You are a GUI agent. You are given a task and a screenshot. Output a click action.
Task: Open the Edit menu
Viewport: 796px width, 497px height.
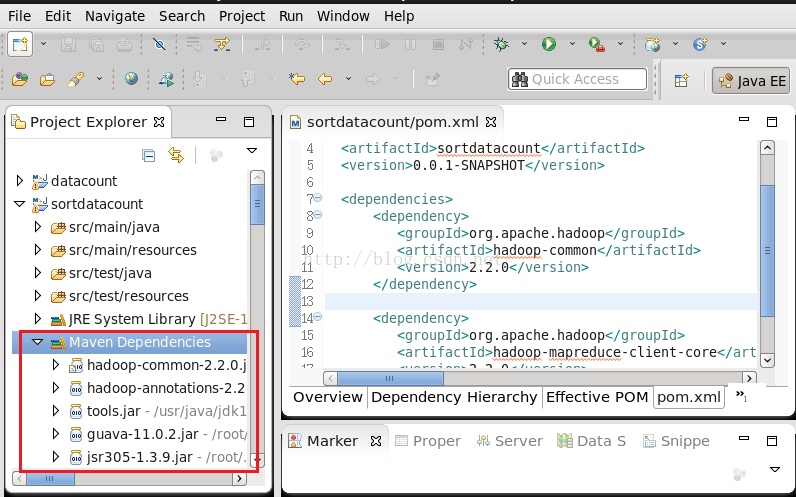58,16
